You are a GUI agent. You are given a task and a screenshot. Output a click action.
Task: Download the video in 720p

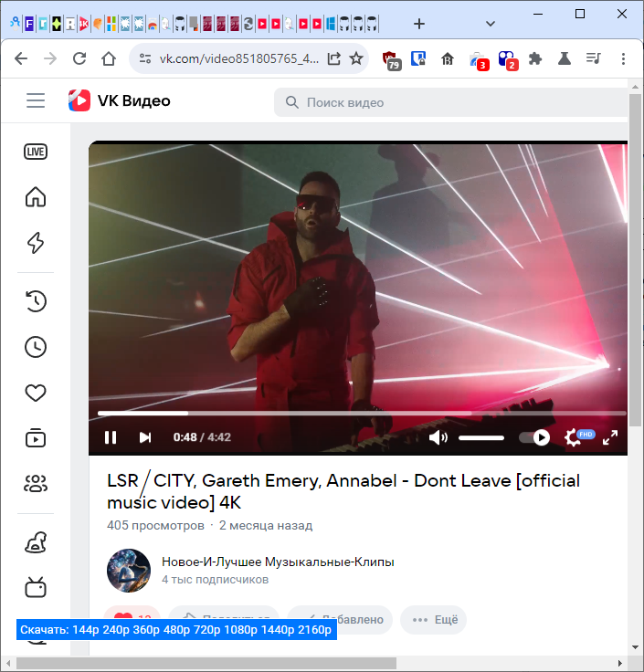[x=207, y=630]
